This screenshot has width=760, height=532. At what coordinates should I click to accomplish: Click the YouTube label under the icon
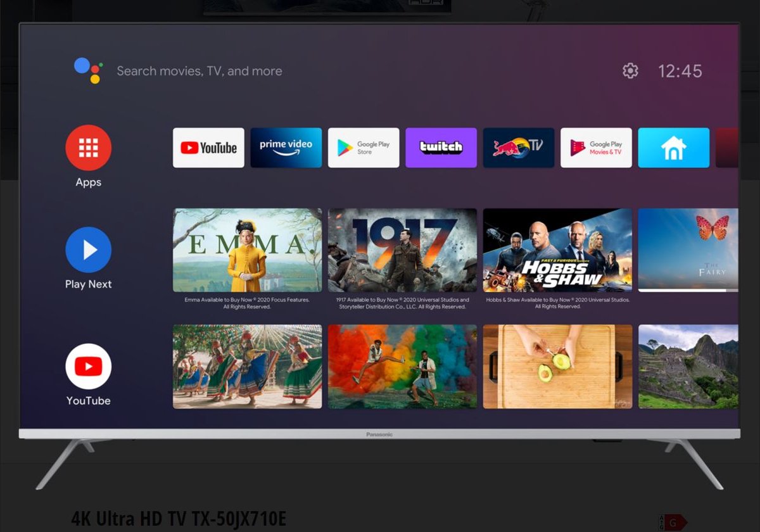[x=88, y=401]
